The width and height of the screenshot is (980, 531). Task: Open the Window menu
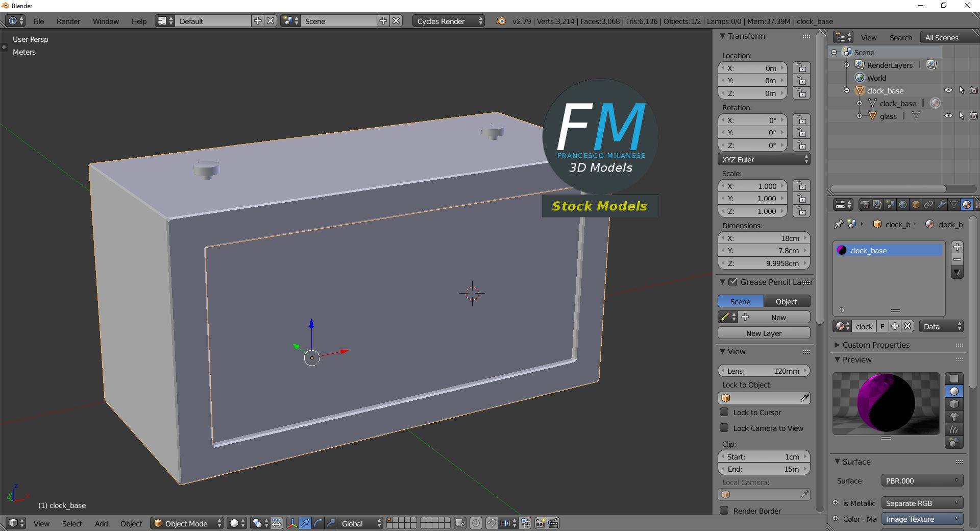[x=106, y=21]
